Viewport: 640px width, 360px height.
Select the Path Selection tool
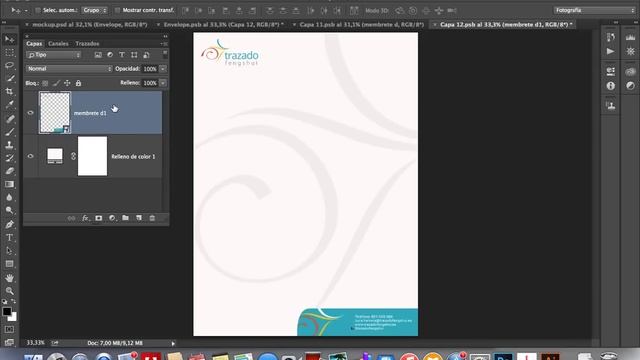click(9, 251)
